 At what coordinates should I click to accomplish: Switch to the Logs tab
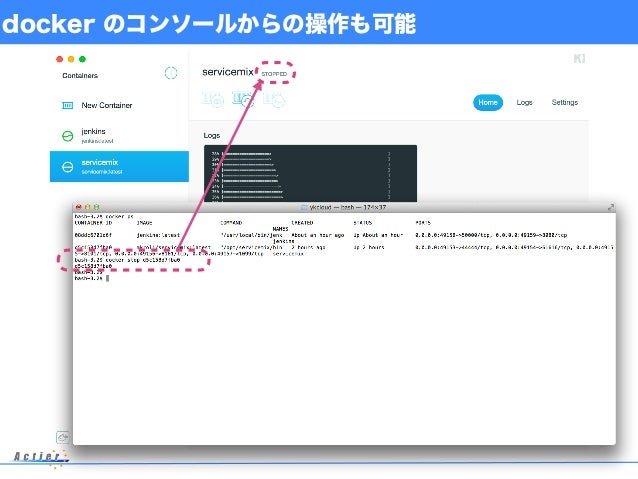pos(524,102)
